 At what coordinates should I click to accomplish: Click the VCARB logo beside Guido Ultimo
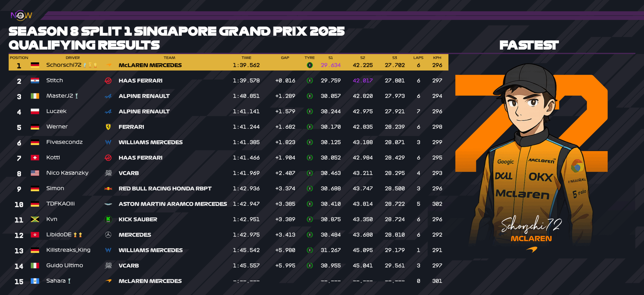[108, 266]
